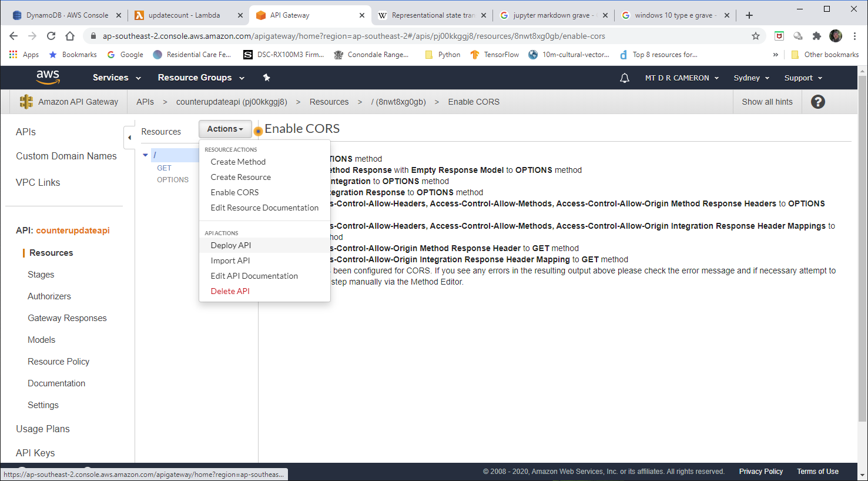Select Create Method from Actions menu
The image size is (868, 481).
[x=238, y=162]
